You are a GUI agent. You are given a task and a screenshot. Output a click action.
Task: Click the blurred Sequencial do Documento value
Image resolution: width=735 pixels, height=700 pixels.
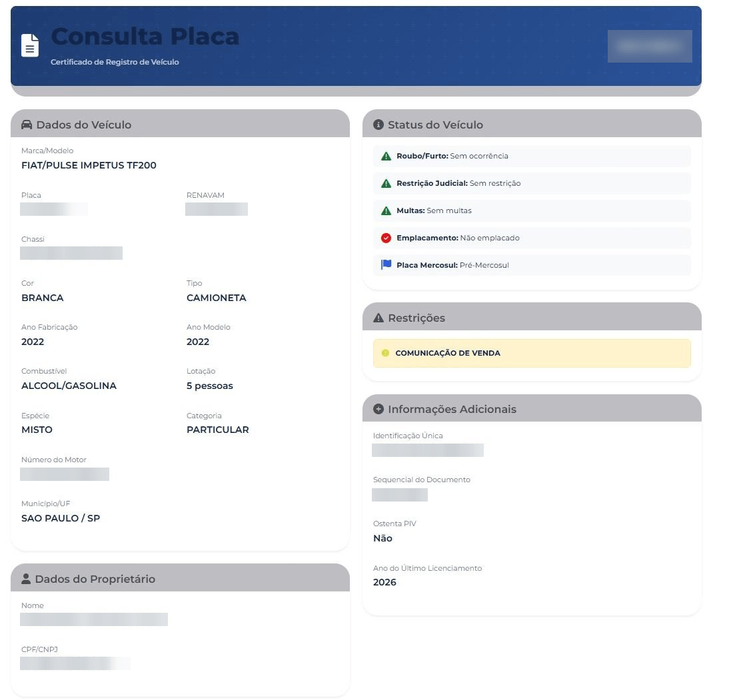[x=400, y=495]
